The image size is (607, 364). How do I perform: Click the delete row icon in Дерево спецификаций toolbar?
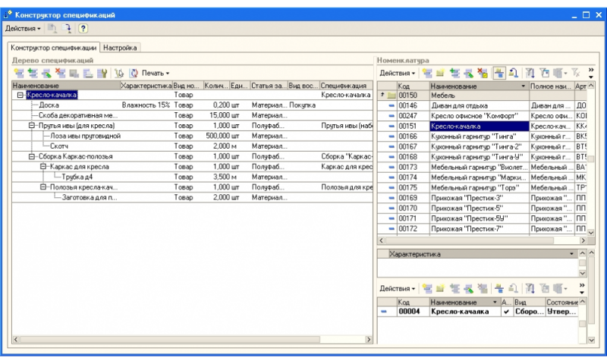[61, 74]
